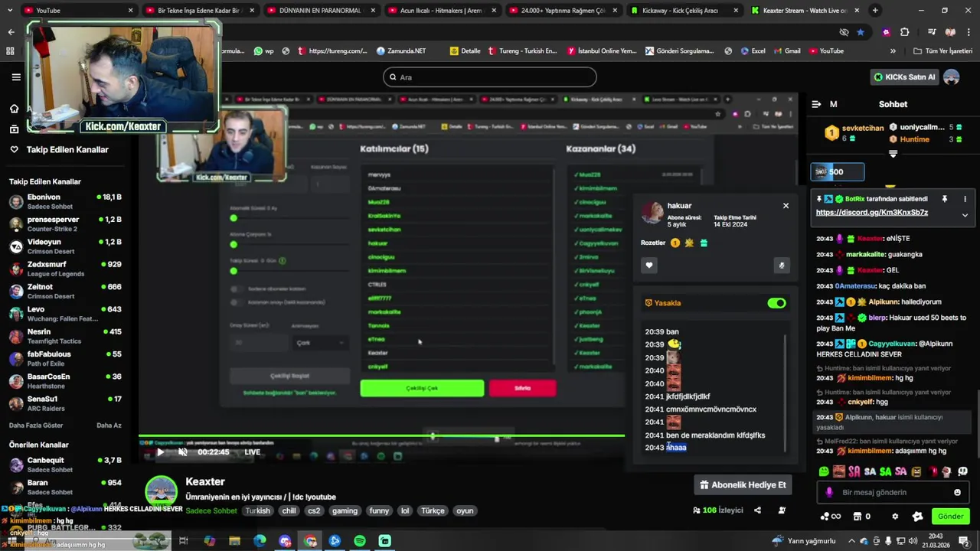This screenshot has width=980, height=551.
Task: Click the pin icon on BotRix pinned message
Action: (x=945, y=199)
